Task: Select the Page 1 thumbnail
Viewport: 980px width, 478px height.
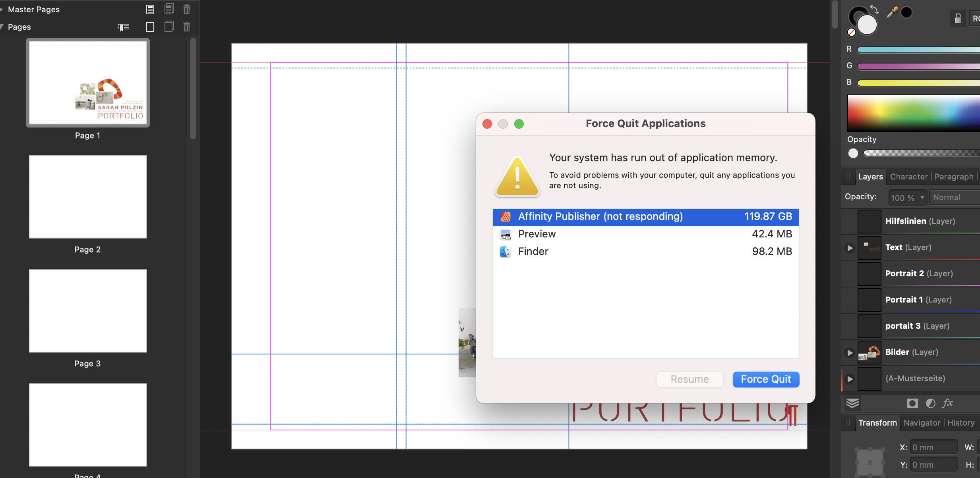Action: click(88, 83)
